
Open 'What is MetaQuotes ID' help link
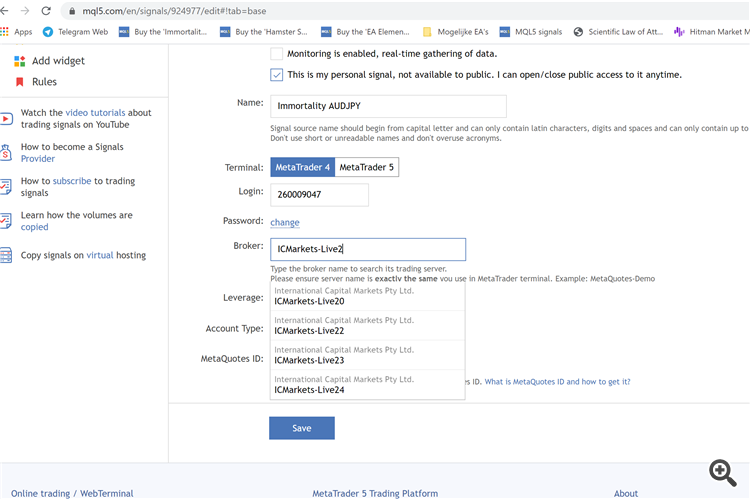pos(557,382)
